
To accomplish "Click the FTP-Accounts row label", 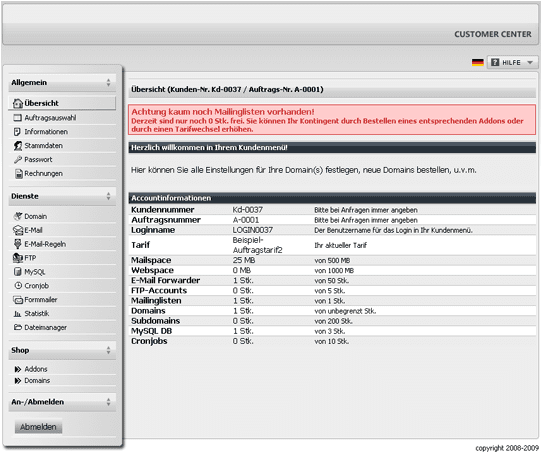I will (159, 290).
